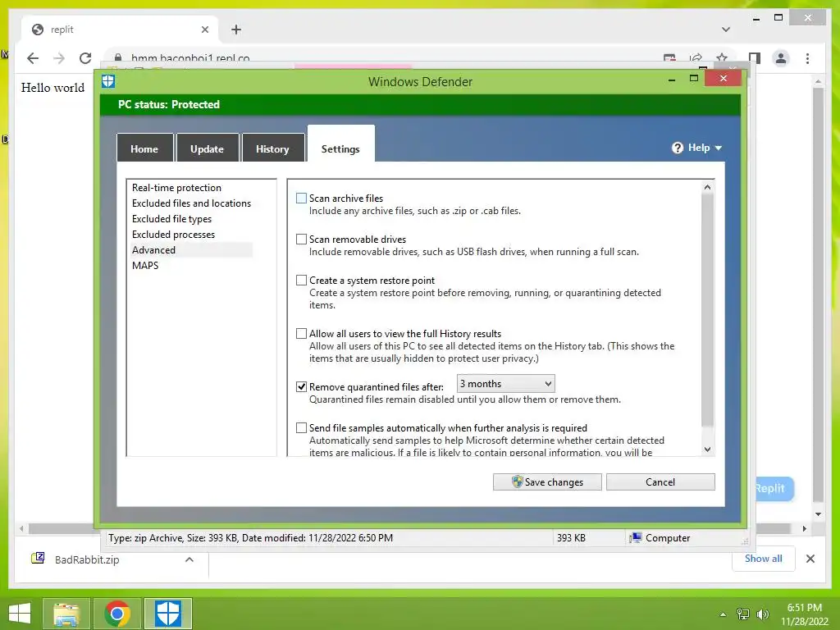Open Chrome tab search chevron
The height and width of the screenshot is (630, 840).
(x=726, y=30)
